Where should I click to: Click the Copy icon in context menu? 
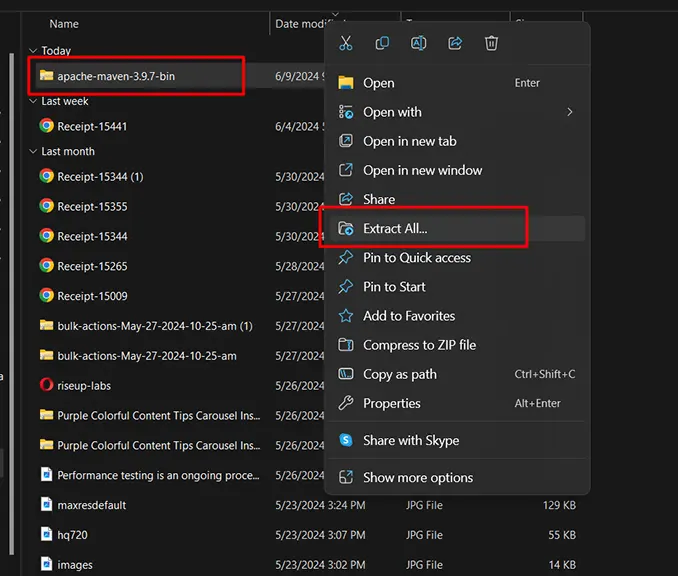pyautogui.click(x=382, y=43)
